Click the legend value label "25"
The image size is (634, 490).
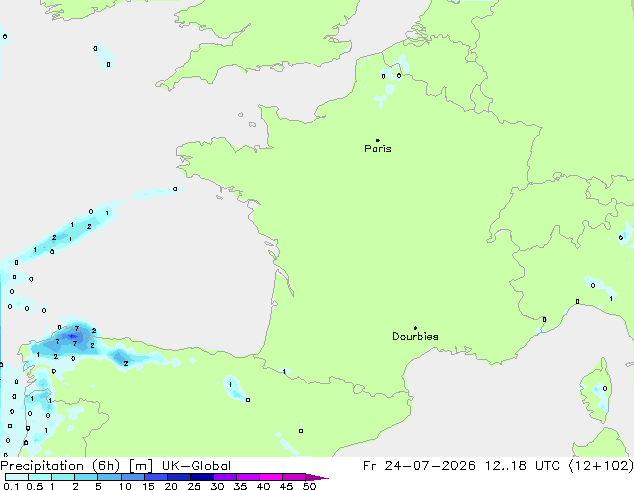[x=194, y=486]
